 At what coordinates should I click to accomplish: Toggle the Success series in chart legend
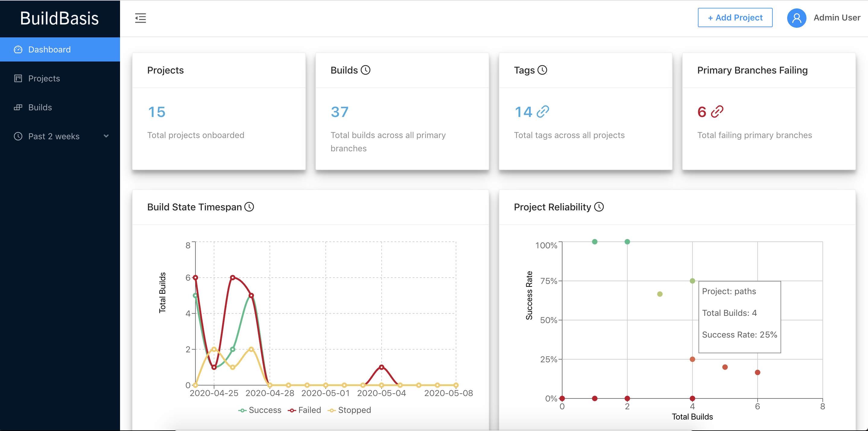pos(260,410)
